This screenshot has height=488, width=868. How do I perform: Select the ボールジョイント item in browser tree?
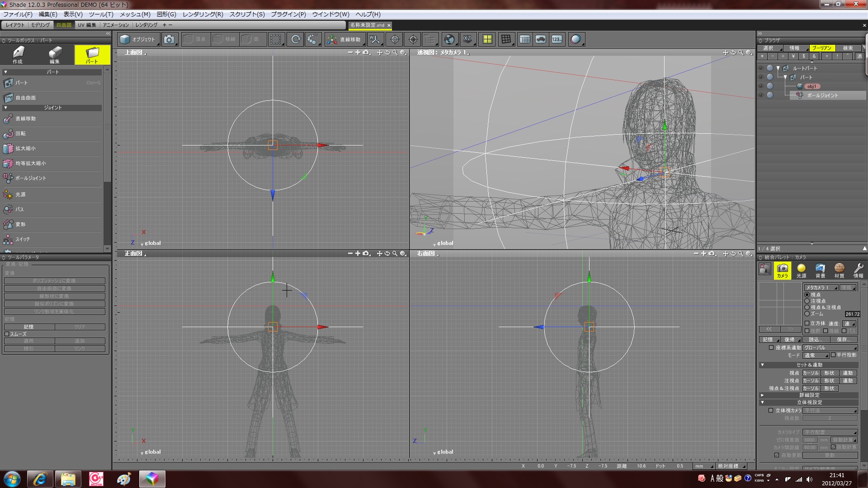[822, 95]
